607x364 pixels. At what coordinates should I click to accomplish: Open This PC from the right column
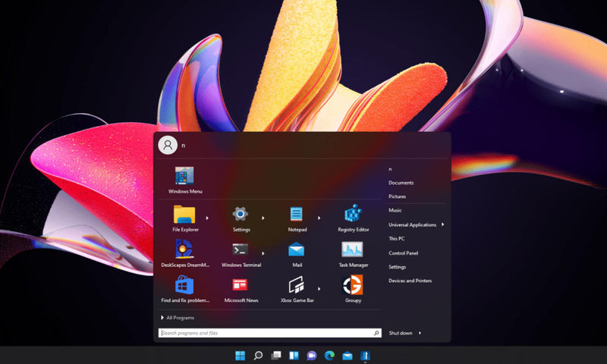pyautogui.click(x=396, y=239)
